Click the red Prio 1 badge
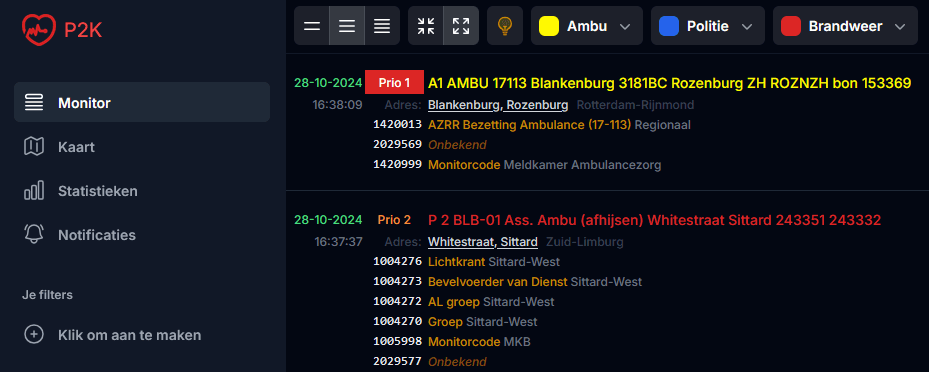This screenshot has height=372, width=929. 395,83
